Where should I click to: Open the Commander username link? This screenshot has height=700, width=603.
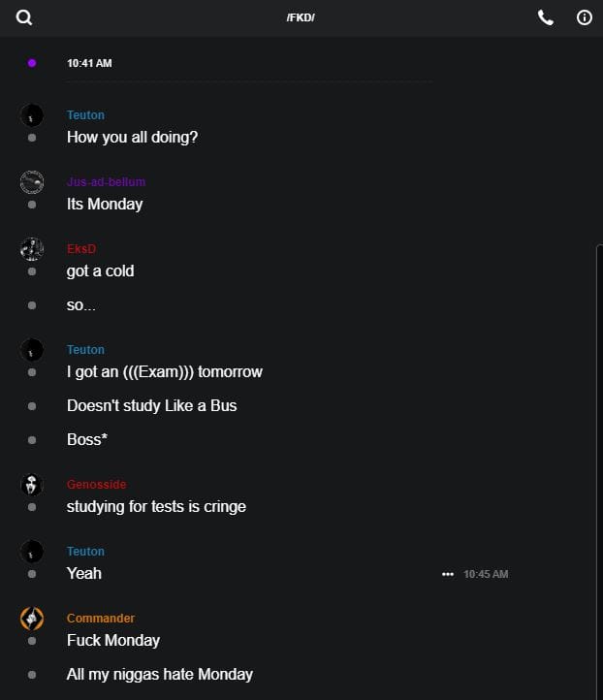coord(101,619)
